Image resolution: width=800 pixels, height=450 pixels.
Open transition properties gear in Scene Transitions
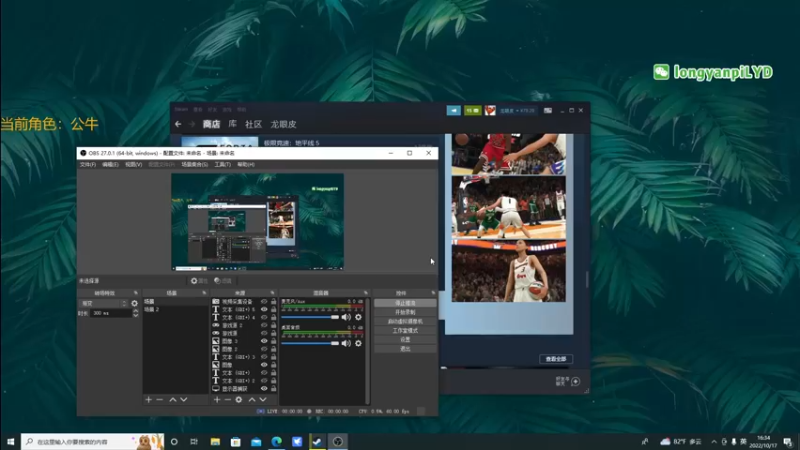(135, 303)
